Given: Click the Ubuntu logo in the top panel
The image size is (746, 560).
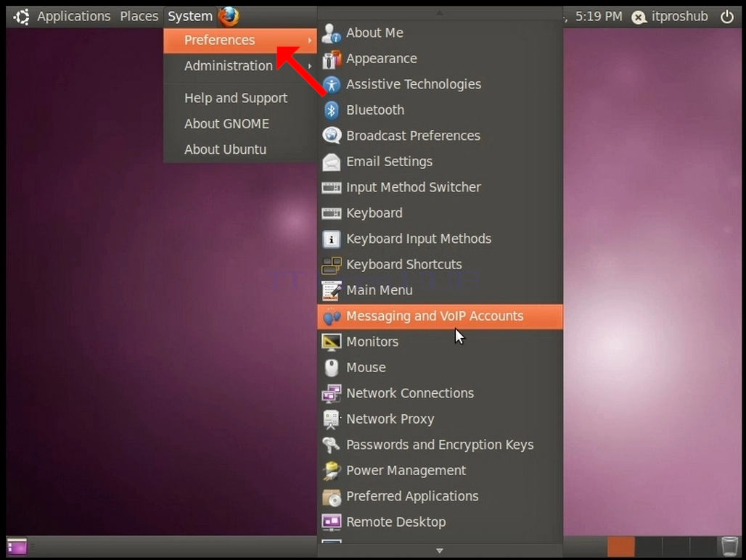Looking at the screenshot, I should (x=22, y=17).
